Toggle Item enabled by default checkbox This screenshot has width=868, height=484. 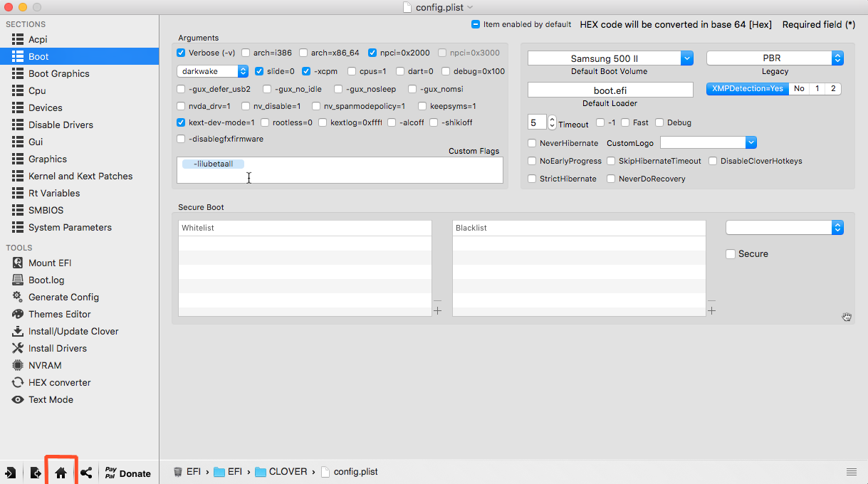(x=476, y=24)
